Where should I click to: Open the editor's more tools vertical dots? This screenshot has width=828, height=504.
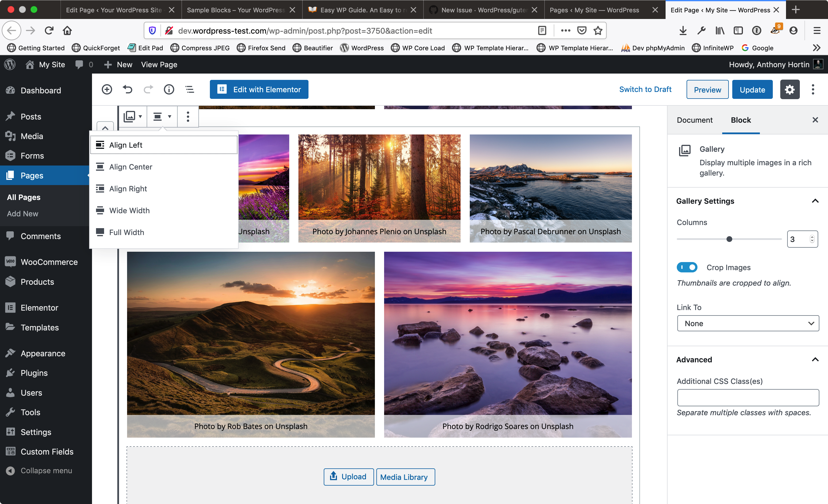[813, 89]
